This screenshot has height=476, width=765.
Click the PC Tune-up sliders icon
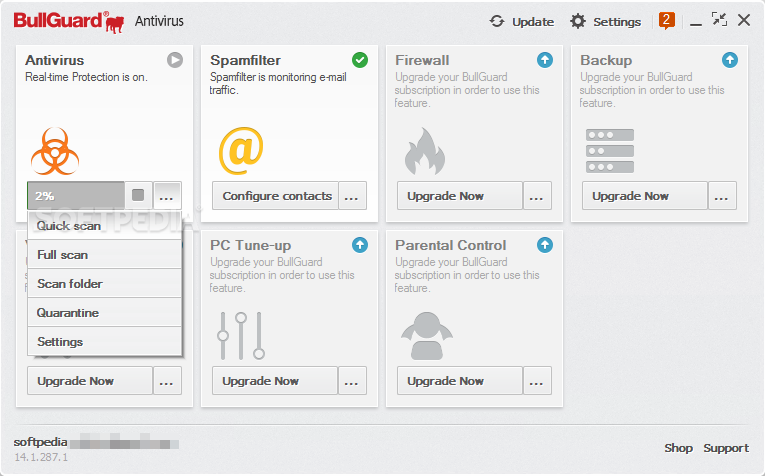[241, 336]
